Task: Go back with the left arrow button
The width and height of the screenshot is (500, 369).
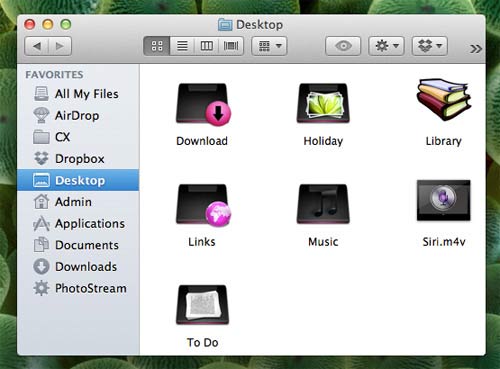Action: (x=37, y=46)
